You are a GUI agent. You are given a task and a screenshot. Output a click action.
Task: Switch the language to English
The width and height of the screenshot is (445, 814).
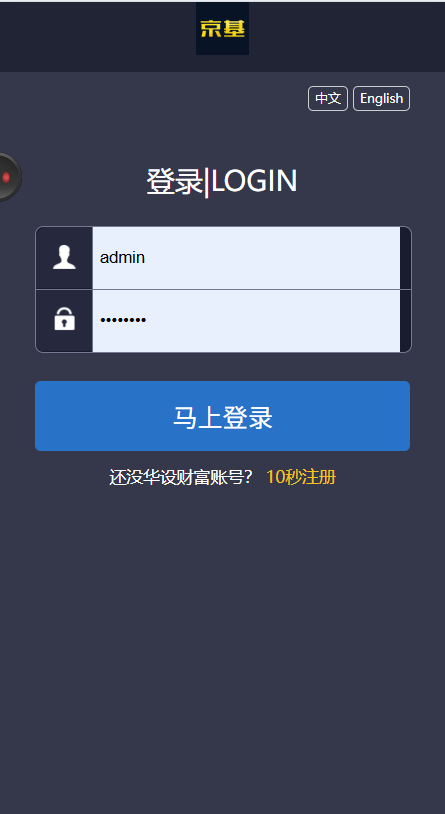click(x=382, y=99)
